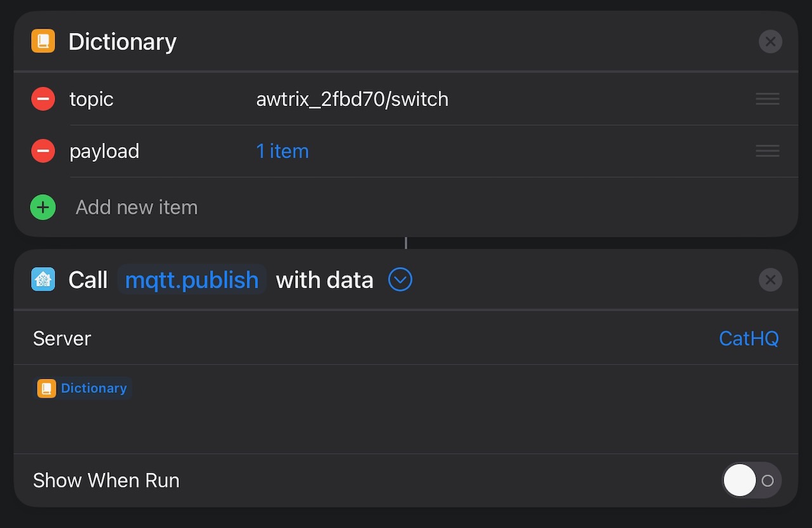
Task: Select the Call mqtt.publish action header
Action: coord(88,279)
